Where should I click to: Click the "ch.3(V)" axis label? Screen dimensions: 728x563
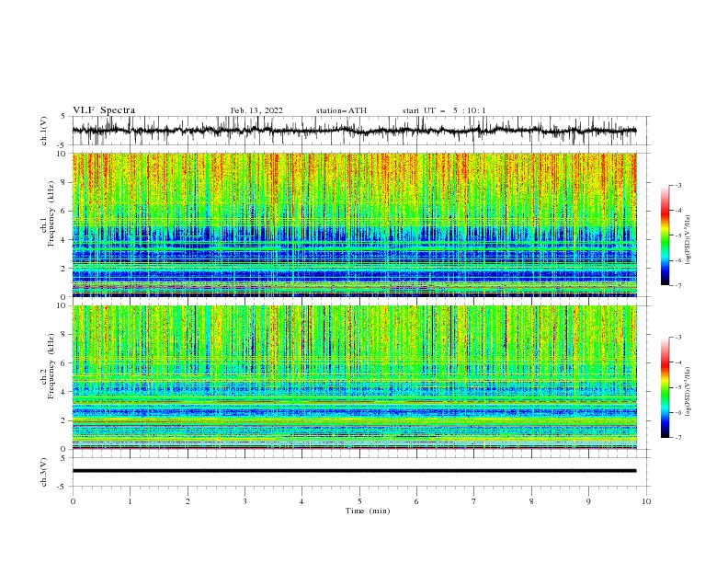[x=44, y=472]
